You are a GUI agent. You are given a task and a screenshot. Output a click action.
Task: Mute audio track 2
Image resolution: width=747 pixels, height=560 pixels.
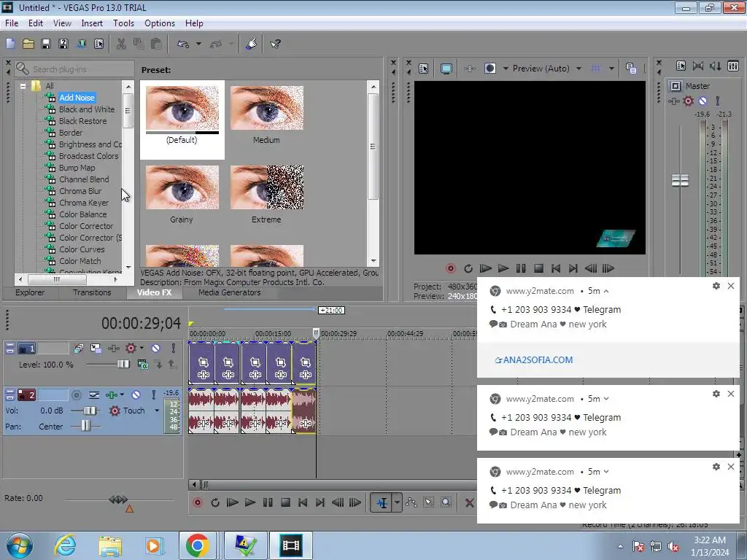[x=136, y=394]
